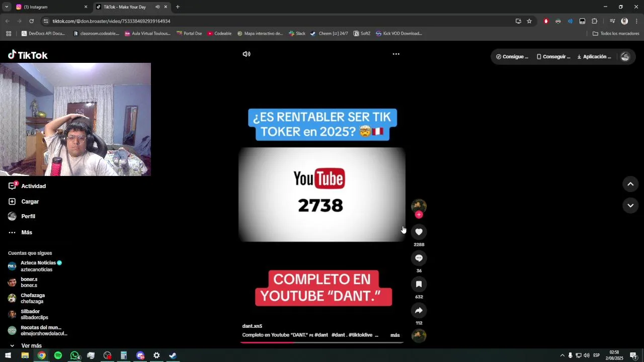Image resolution: width=644 pixels, height=362 pixels.
Task: Bookmark this page with star icon
Action: pos(529,21)
